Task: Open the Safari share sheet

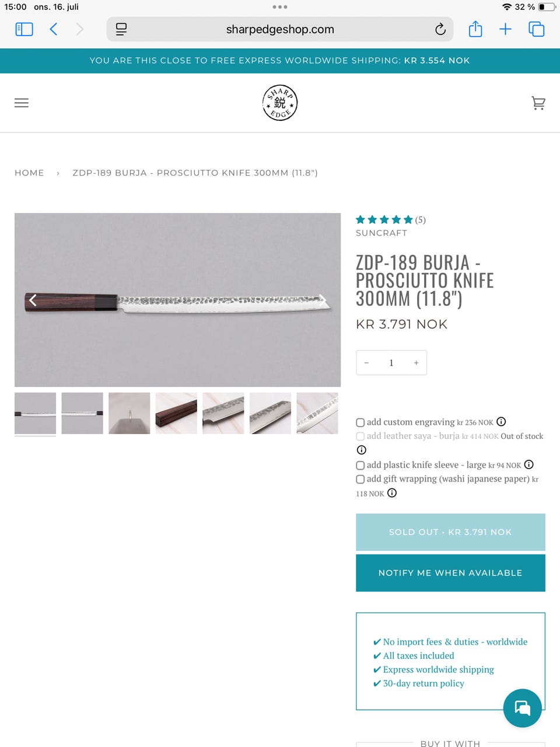Action: point(475,29)
